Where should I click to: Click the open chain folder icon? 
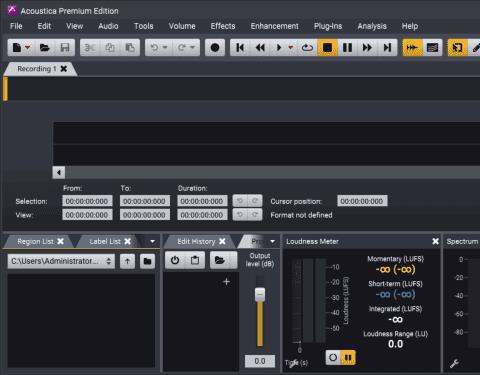click(x=220, y=260)
